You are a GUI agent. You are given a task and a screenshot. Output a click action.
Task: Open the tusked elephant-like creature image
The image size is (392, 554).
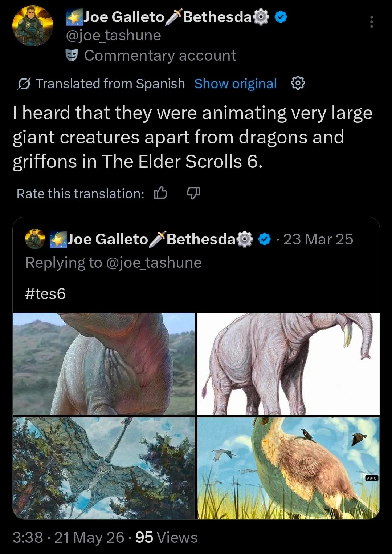(289, 364)
